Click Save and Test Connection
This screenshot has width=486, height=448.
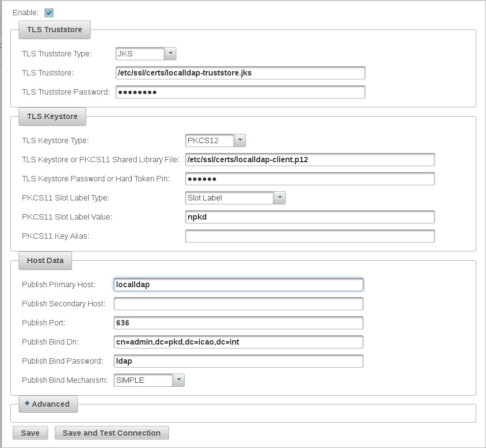[112, 433]
